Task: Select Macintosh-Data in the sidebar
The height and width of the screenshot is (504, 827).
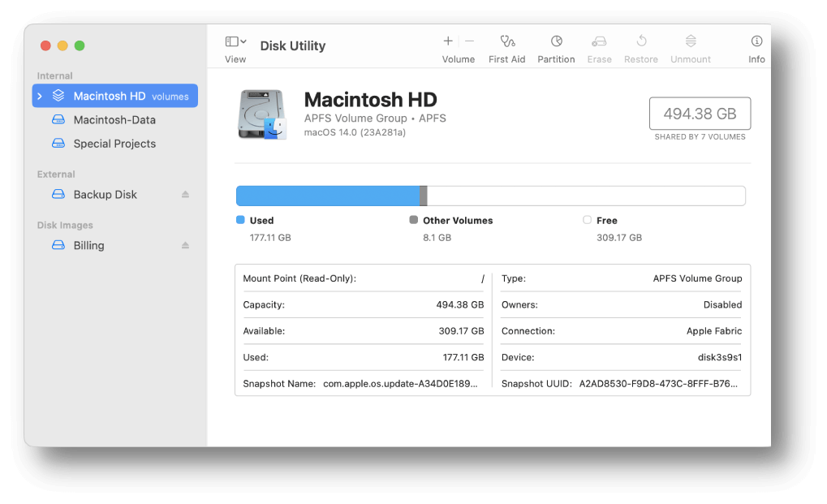Action: pos(114,120)
